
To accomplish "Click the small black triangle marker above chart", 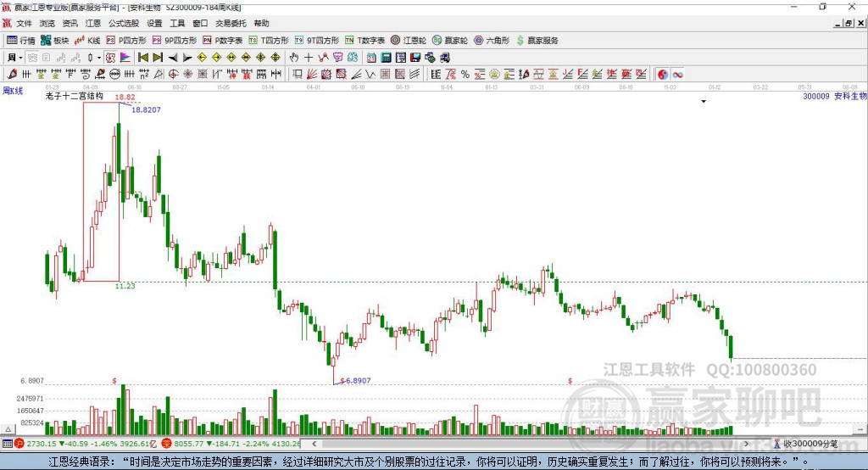I will [704, 102].
